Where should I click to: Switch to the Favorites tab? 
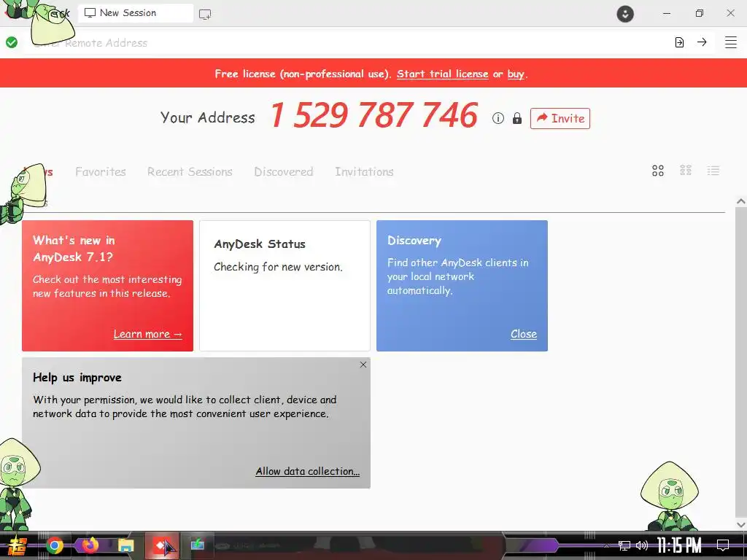(101, 172)
